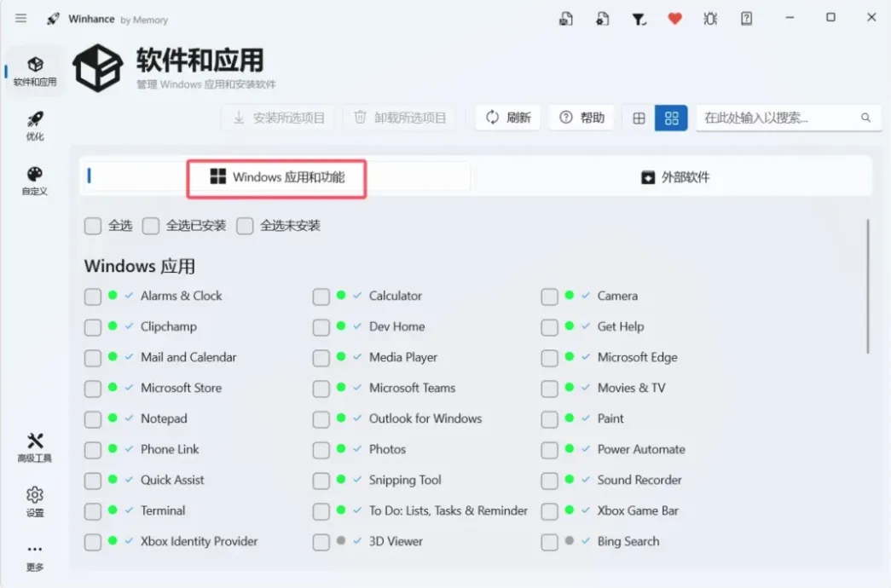Tick the 全选 checkbox
Viewport: 891px width, 588px height.
(93, 226)
